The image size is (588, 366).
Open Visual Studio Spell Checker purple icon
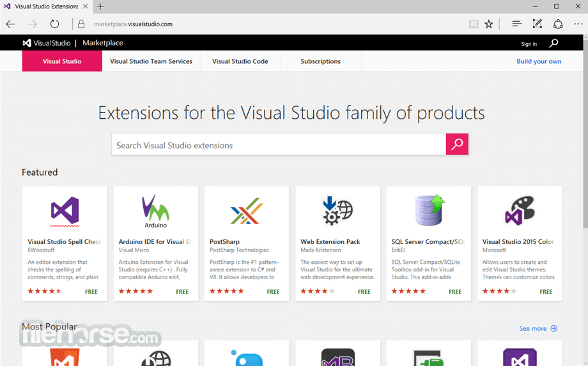(x=65, y=211)
